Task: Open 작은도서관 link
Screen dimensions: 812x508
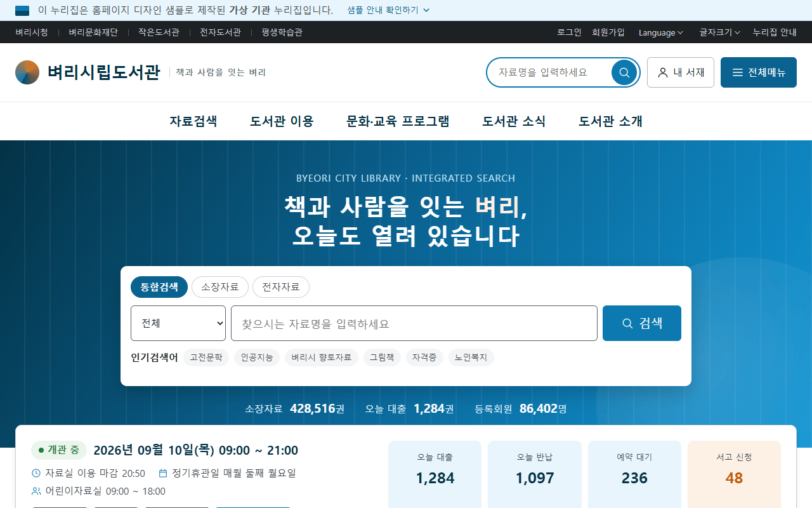Action: [159, 32]
